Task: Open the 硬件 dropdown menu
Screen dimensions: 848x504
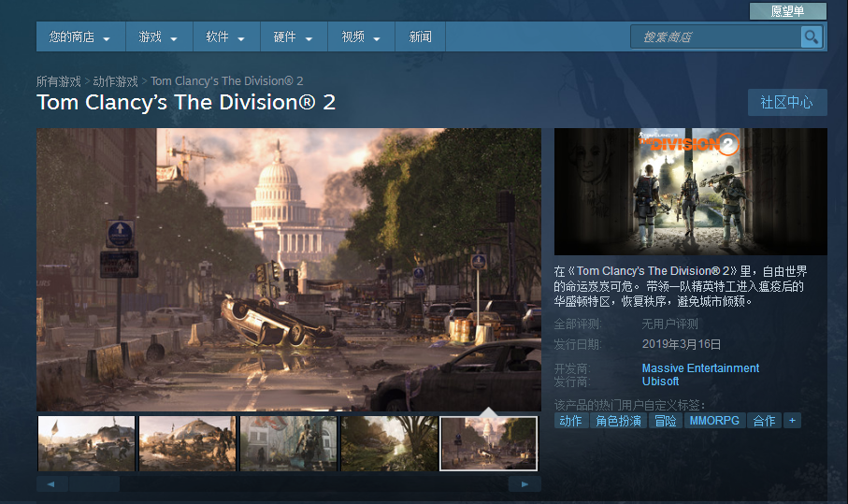Action: point(294,36)
